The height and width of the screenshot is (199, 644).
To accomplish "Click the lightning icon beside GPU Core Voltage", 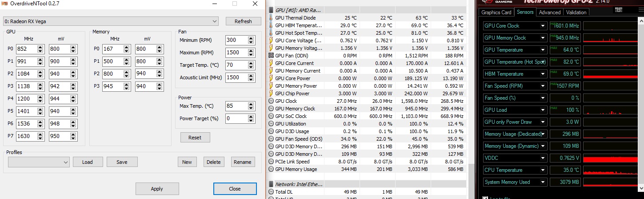I will tap(272, 41).
